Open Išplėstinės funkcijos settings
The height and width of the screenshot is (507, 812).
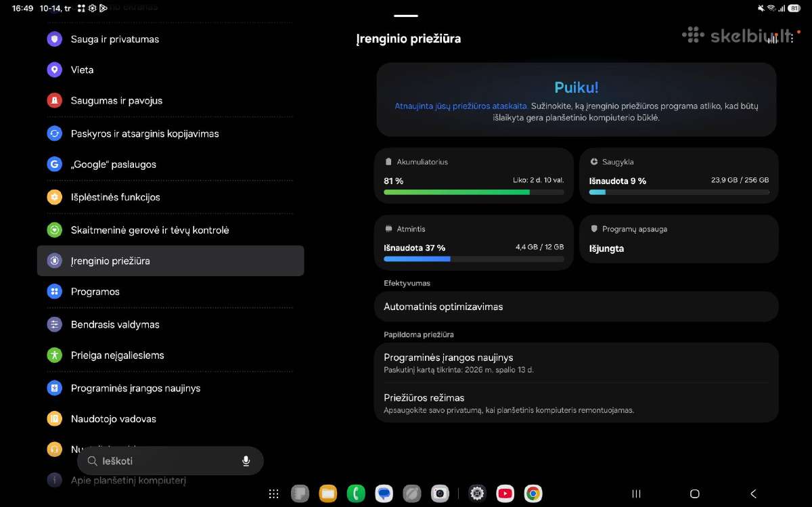[x=171, y=197]
